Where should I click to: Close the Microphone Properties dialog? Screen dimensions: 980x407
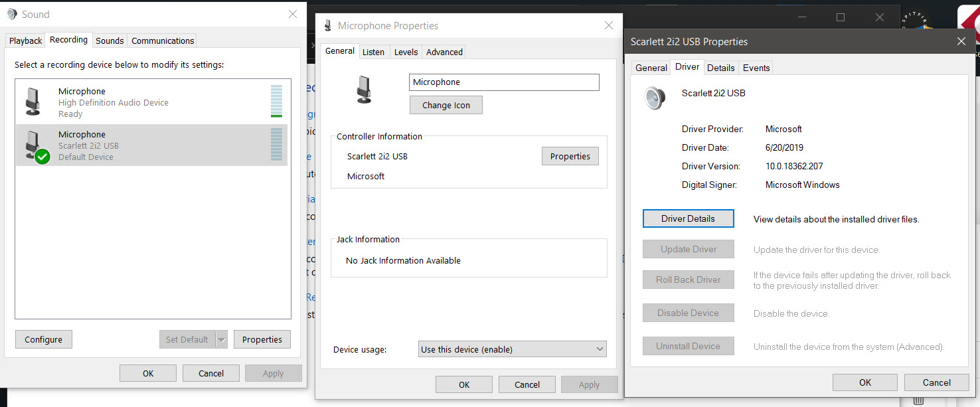tap(609, 26)
